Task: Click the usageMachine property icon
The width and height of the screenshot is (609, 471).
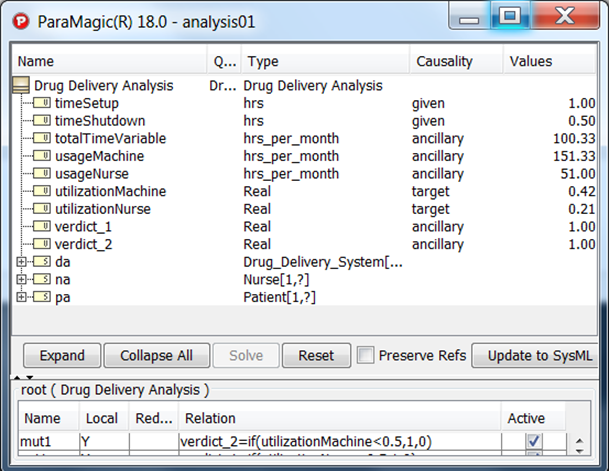Action: click(x=42, y=156)
